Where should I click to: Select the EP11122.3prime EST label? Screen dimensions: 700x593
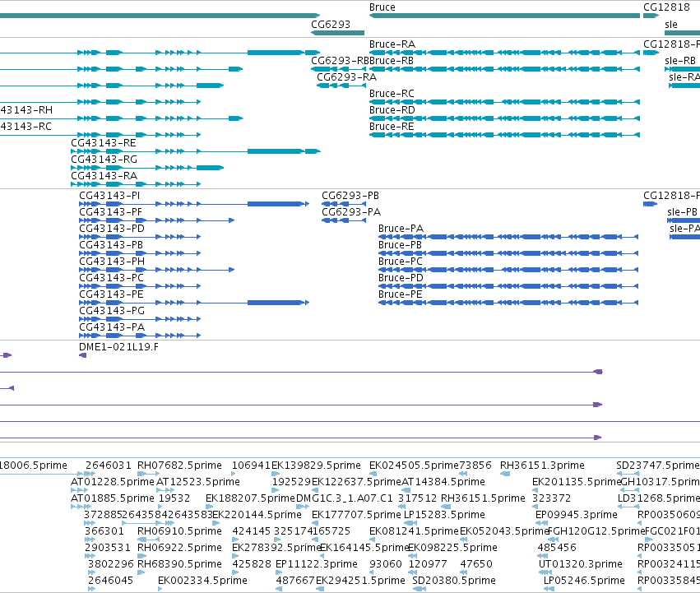coord(317,564)
